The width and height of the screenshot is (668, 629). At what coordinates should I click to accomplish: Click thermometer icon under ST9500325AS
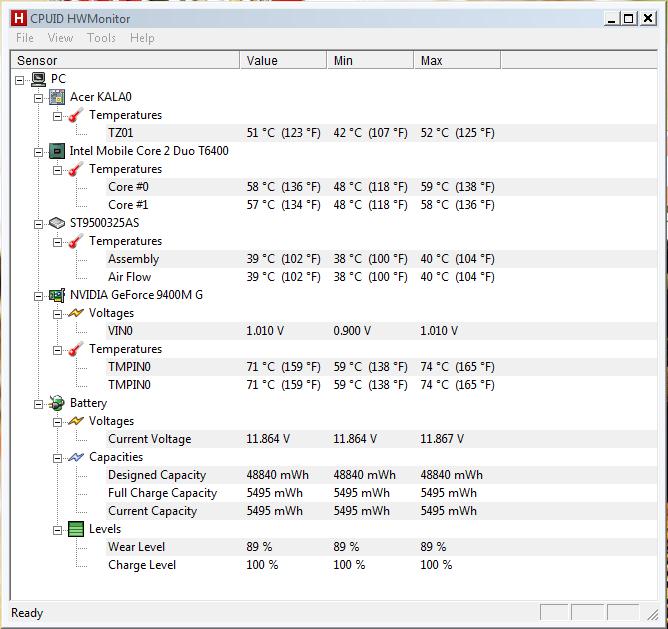click(x=76, y=241)
